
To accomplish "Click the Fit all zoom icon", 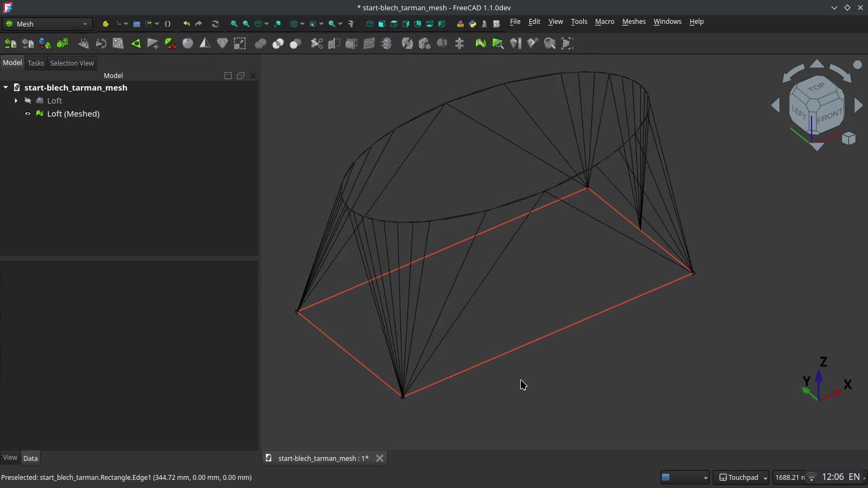I will pos(234,24).
